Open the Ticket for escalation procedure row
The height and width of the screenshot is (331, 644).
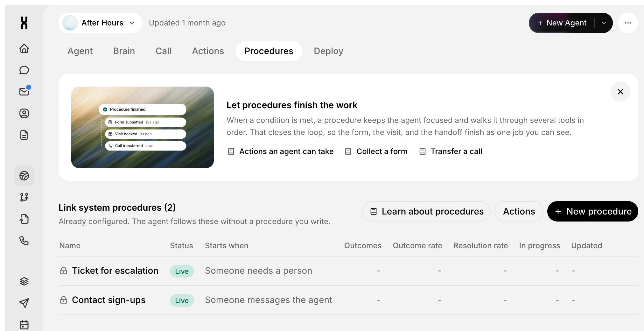tap(348, 271)
